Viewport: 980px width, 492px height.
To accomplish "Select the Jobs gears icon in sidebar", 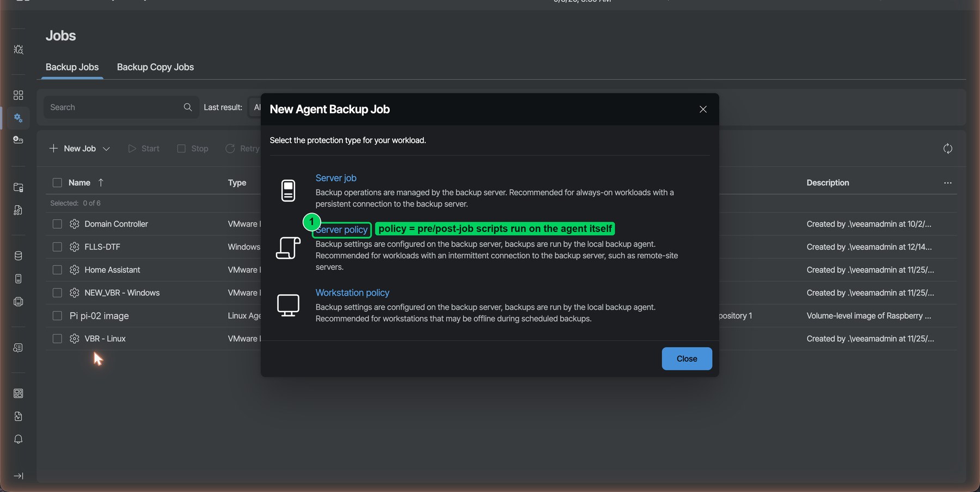I will click(18, 118).
